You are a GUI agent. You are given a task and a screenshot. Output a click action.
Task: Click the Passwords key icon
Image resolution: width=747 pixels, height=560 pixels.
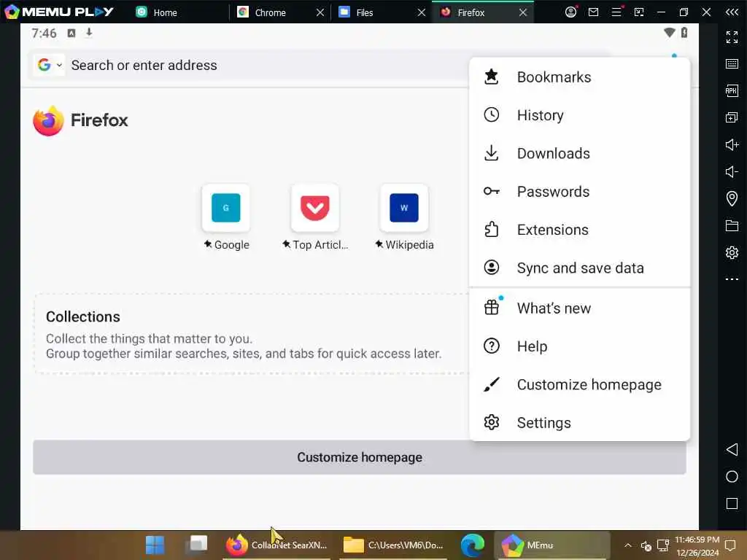491,192
